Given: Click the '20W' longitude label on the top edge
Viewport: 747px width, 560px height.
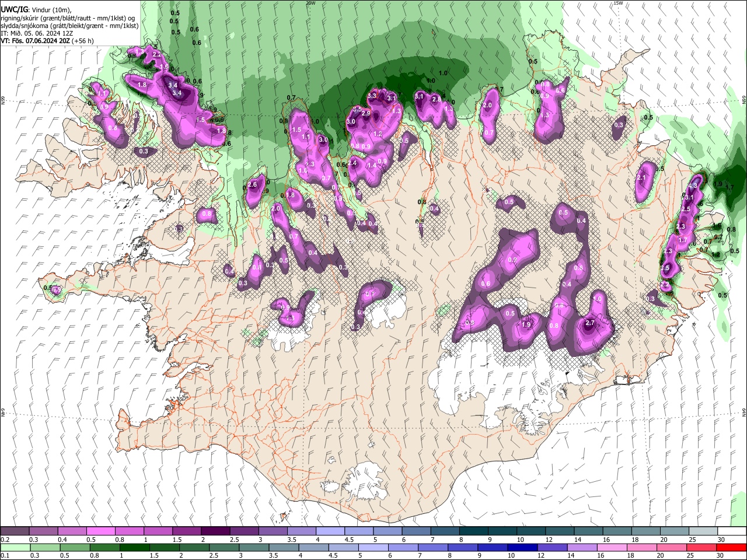Looking at the screenshot, I should click(310, 3).
